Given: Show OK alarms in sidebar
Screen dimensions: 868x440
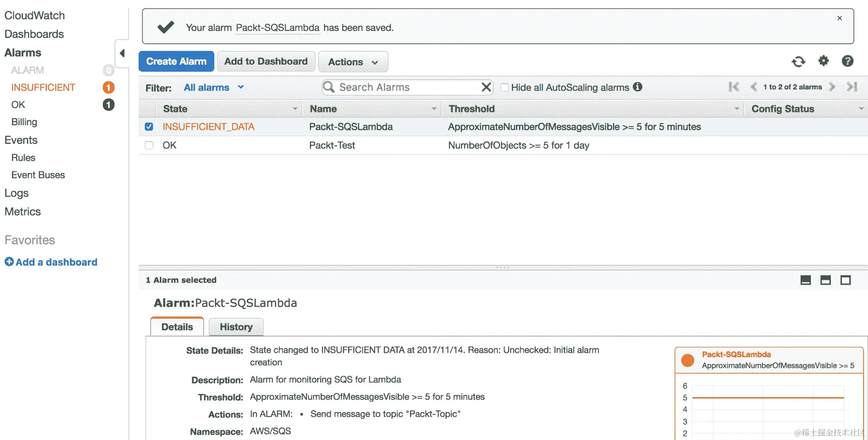Looking at the screenshot, I should 18,105.
